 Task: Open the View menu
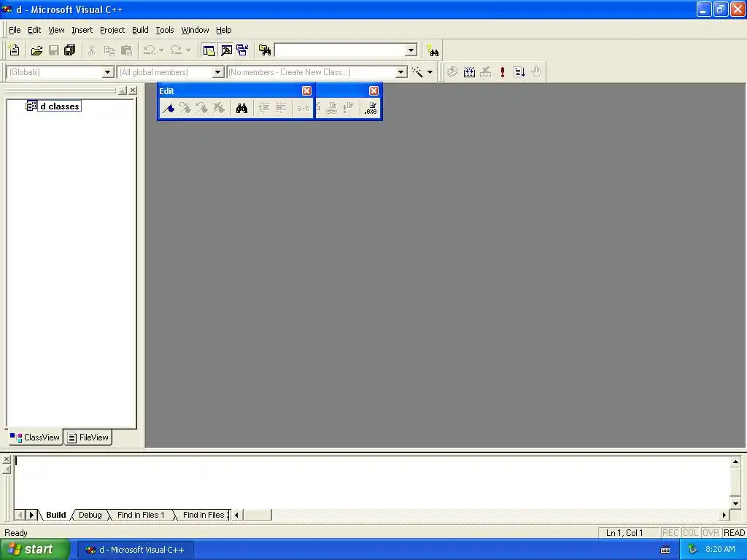tap(56, 30)
